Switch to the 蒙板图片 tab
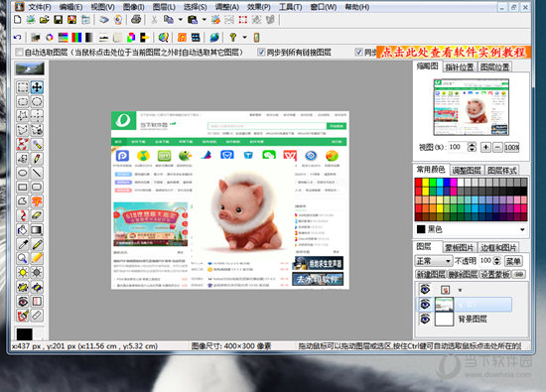This screenshot has width=546, height=392. 460,247
